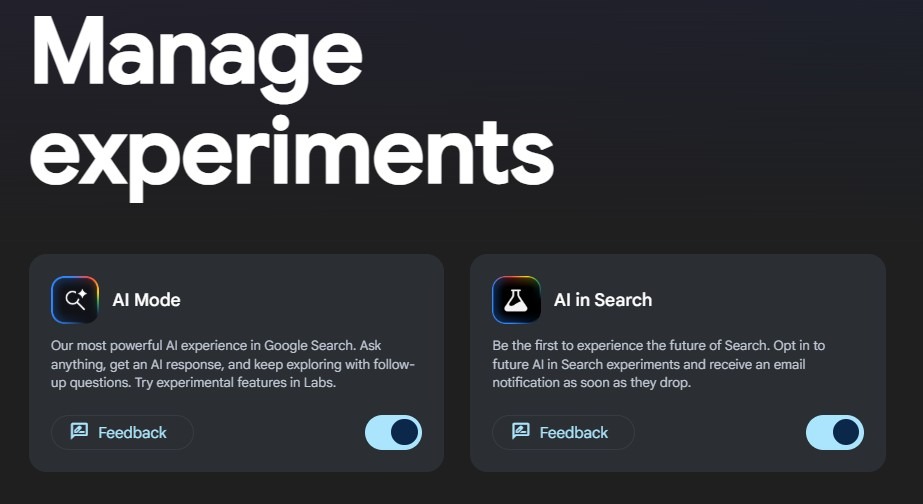Send Feedback for AI in Search
This screenshot has height=504, width=923.
coord(563,433)
